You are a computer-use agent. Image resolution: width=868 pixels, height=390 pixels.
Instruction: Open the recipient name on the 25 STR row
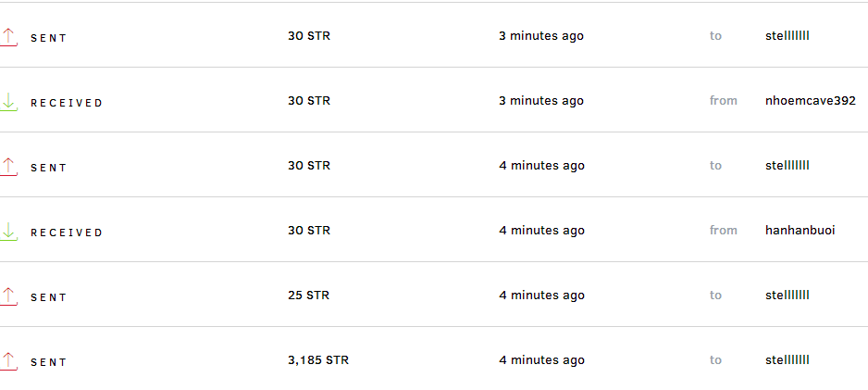787,295
